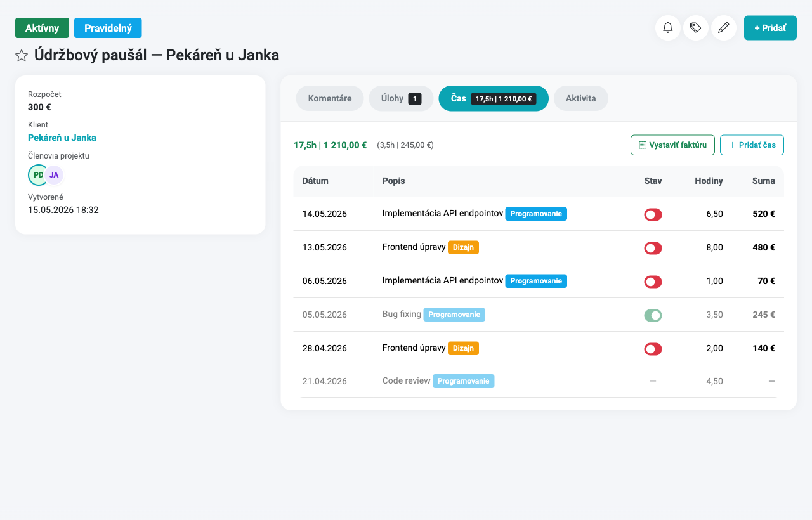
Task: Click hours value 6,50
Action: 714,214
